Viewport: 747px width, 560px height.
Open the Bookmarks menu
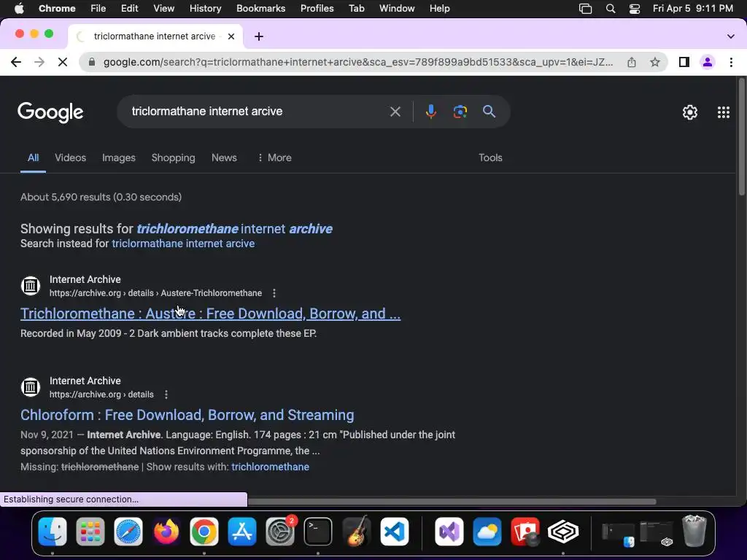coord(260,9)
